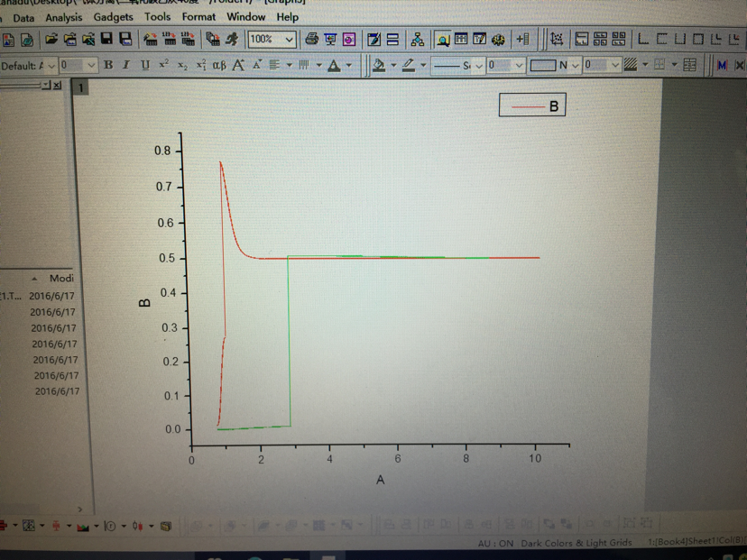This screenshot has width=747, height=560.
Task: Click the Results Log magnifier icon
Action: 443,40
